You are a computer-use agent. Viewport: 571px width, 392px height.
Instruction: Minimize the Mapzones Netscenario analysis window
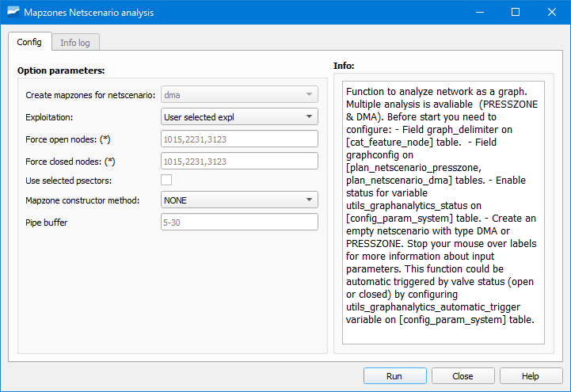coord(478,13)
